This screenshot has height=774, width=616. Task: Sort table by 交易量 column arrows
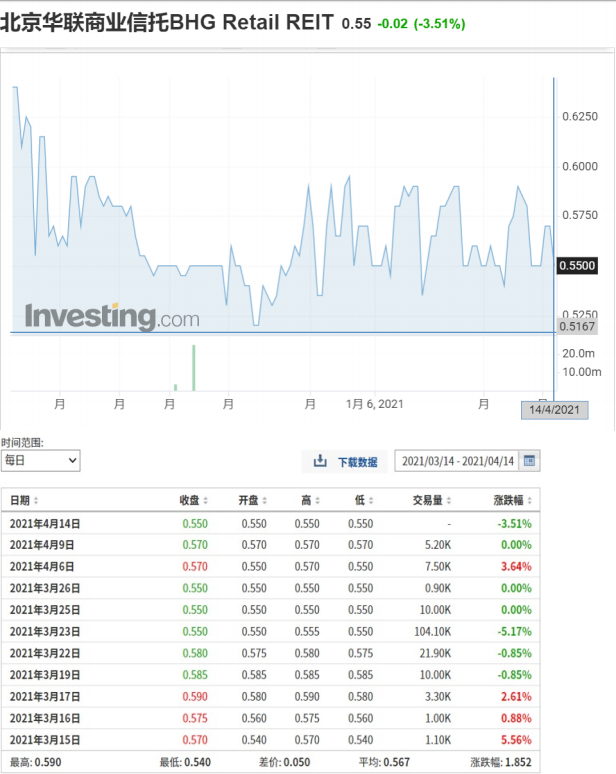click(449, 501)
